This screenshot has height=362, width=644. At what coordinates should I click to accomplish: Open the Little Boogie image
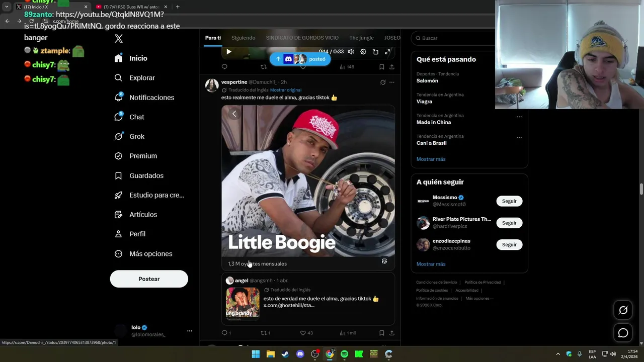[x=308, y=181]
